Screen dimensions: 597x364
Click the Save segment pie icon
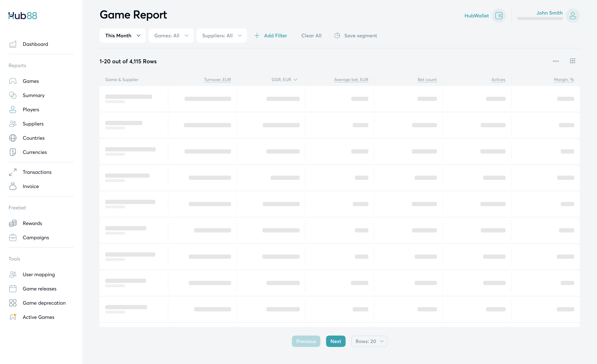point(337,36)
